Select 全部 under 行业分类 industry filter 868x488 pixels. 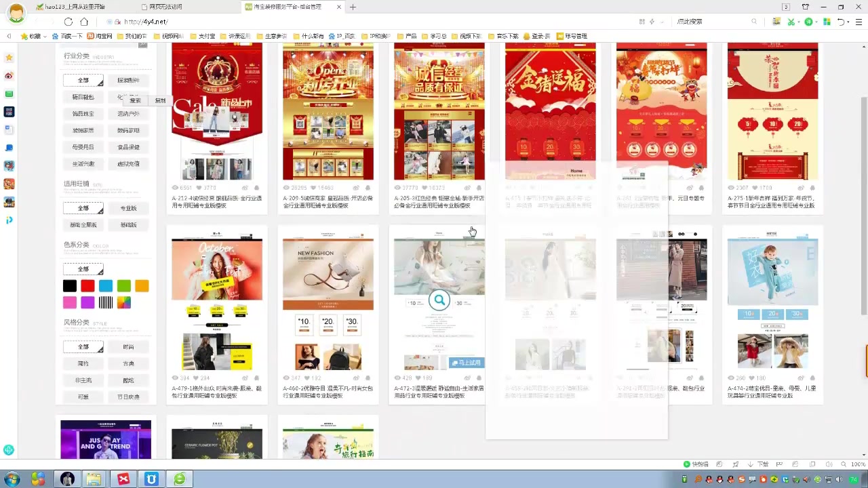coord(83,80)
